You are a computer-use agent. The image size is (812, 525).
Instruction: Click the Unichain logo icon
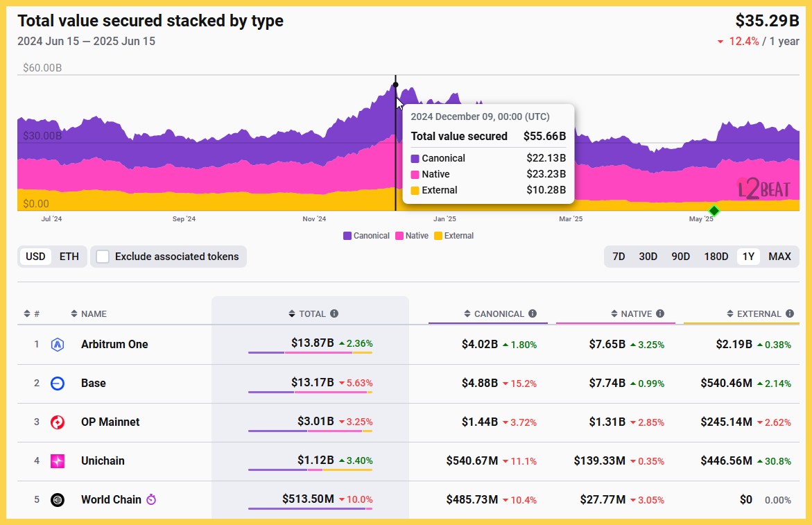click(x=58, y=461)
